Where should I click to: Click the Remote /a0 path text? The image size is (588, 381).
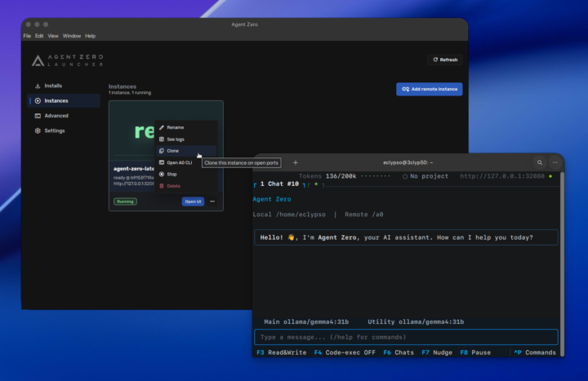363,215
